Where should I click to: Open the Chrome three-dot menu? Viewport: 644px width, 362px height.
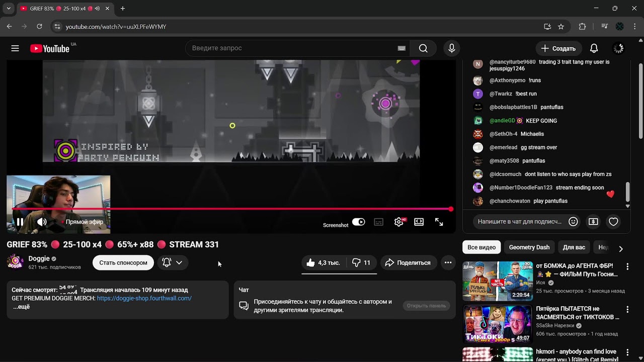(634, 27)
